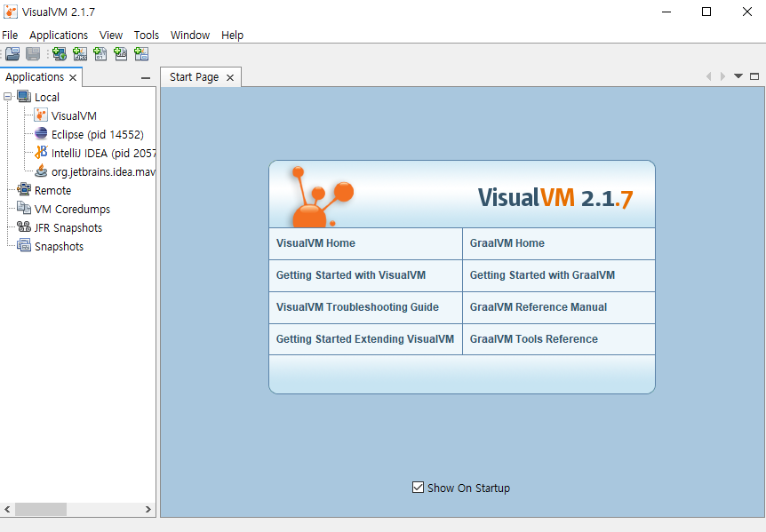Click the Add JMX Connection toolbar icon

(x=80, y=53)
